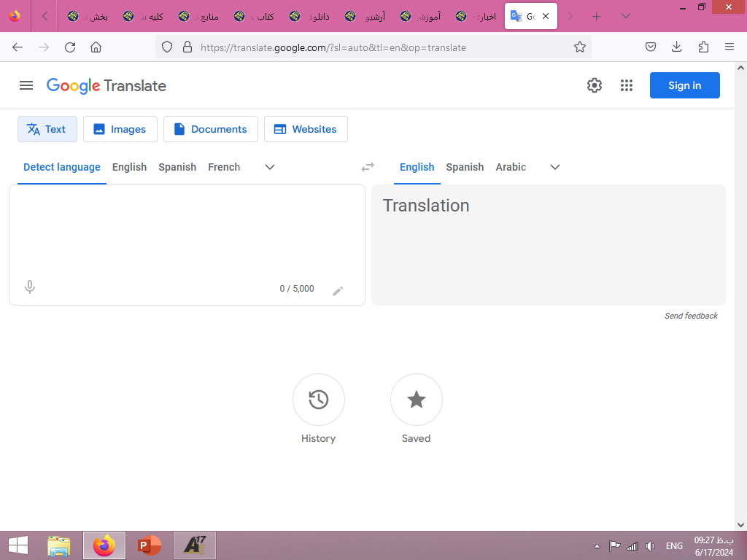The image size is (747, 560).
Task: Open Firefox extensions menu
Action: (x=703, y=47)
